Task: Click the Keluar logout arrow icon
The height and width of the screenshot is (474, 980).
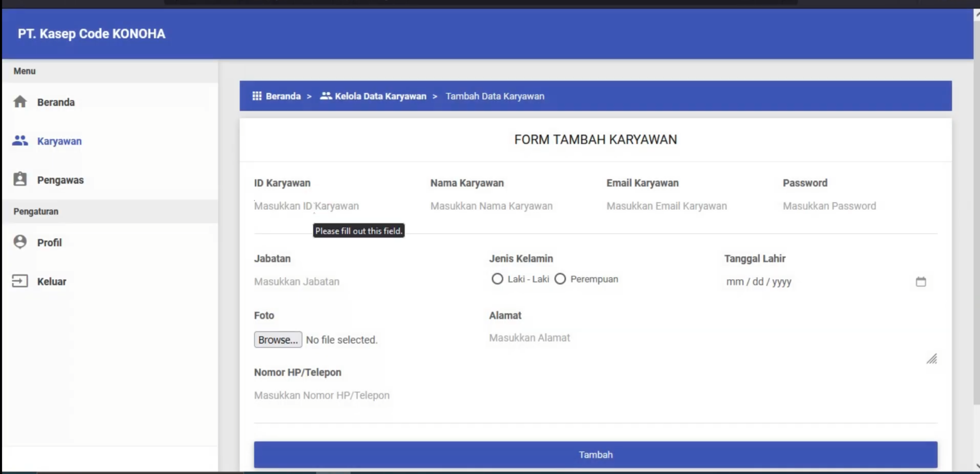Action: coord(20,281)
